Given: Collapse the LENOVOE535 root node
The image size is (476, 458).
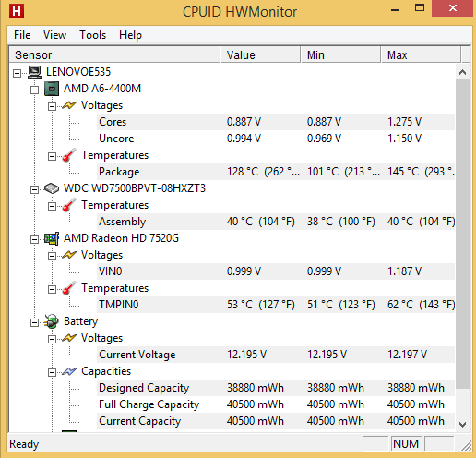Looking at the screenshot, I should pos(17,73).
